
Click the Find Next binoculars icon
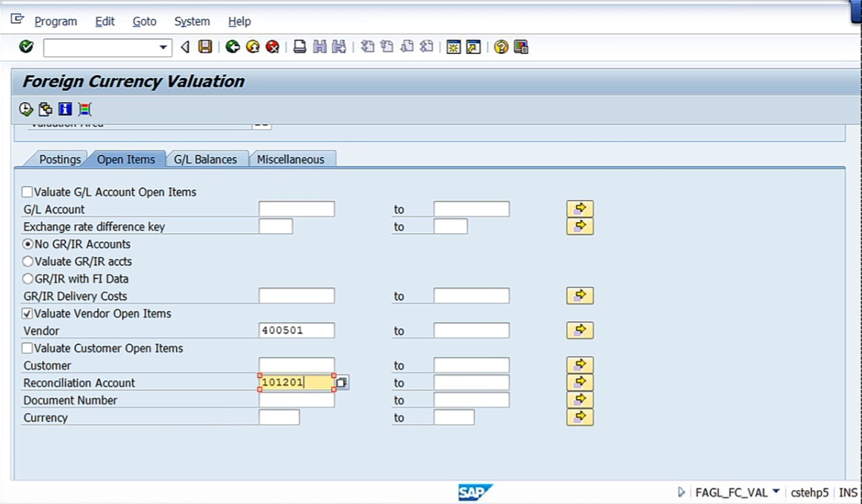339,47
